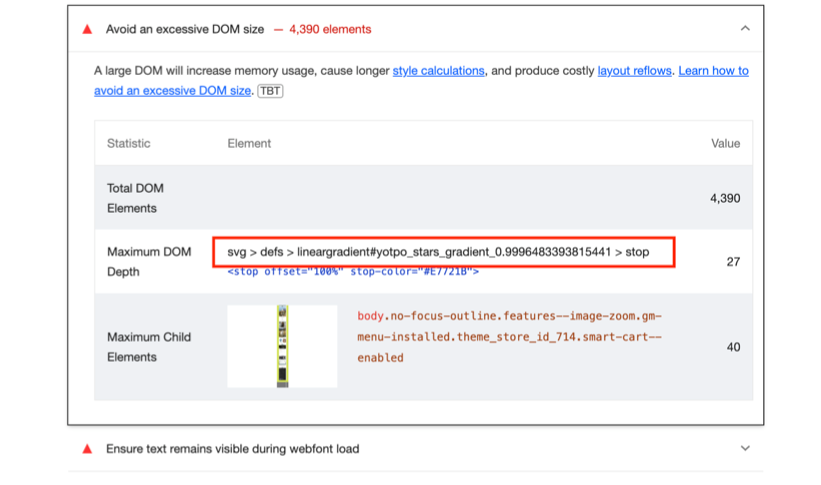The height and width of the screenshot is (485, 821).
Task: Click the Maximum DOM Depth row label
Action: pos(149,261)
